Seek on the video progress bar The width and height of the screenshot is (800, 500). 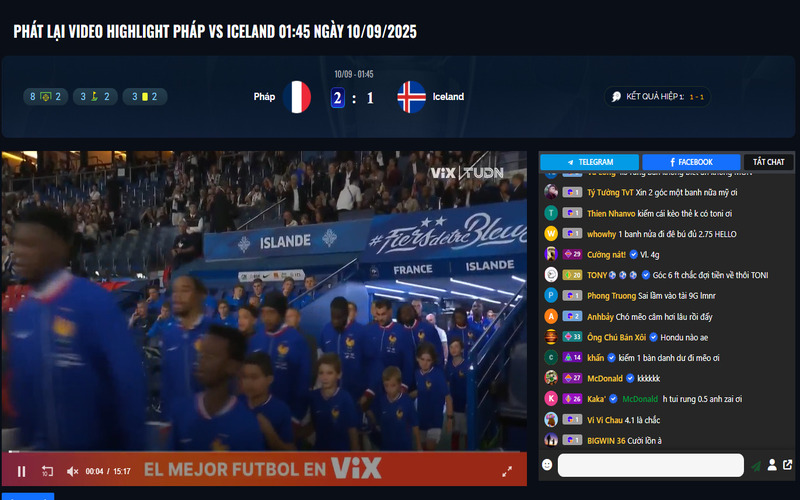264,452
